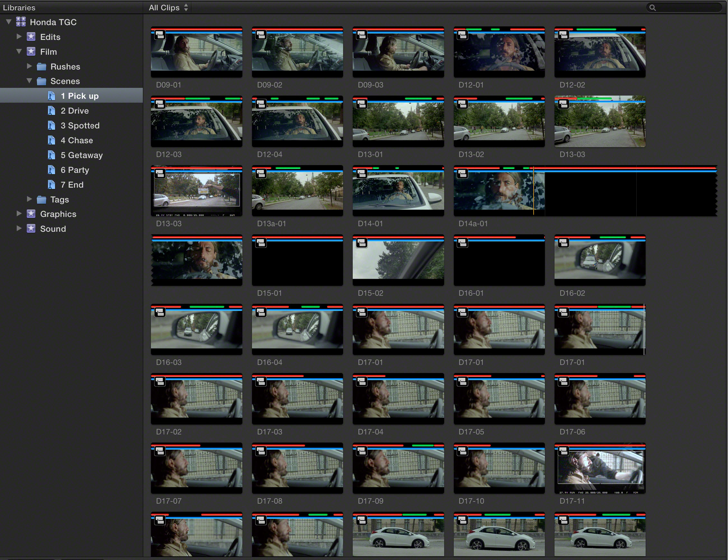The image size is (728, 560).
Task: Expand the Edits event triangle
Action: point(19,36)
